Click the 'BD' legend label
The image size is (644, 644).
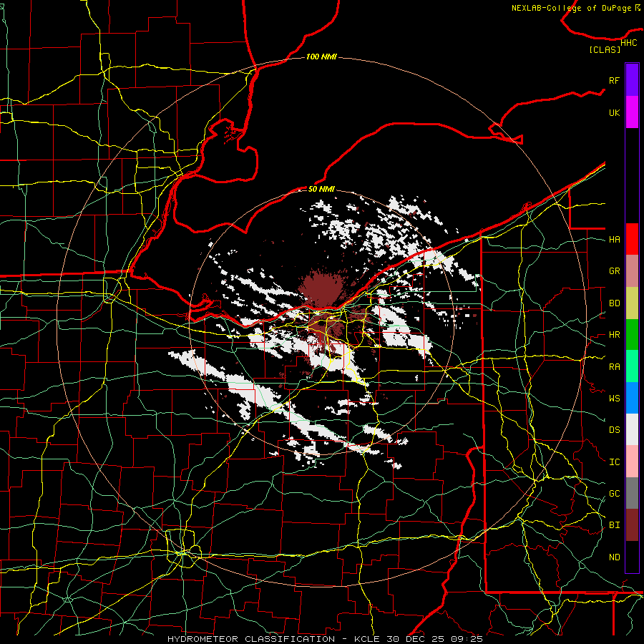pos(615,303)
